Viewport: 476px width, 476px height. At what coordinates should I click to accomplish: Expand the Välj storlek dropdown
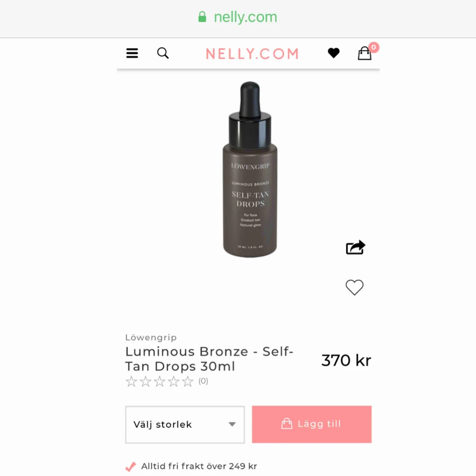(185, 424)
